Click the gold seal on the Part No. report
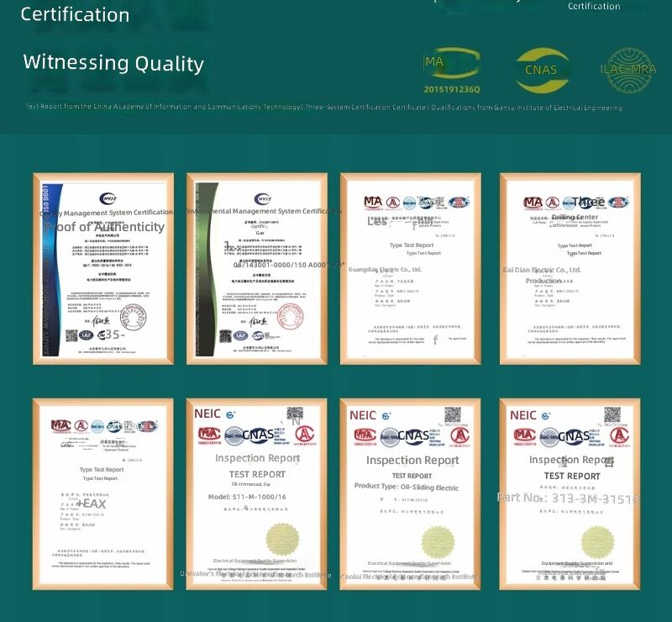 pos(597,542)
